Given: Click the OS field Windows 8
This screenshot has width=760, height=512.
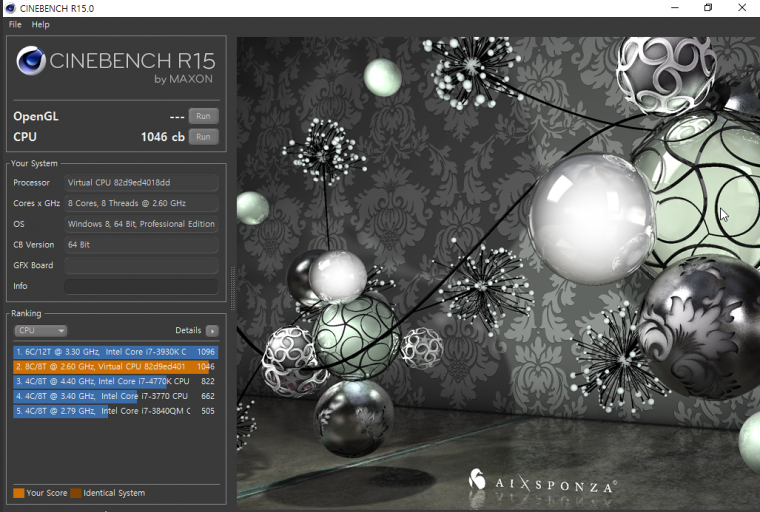Looking at the screenshot, I should tap(141, 224).
